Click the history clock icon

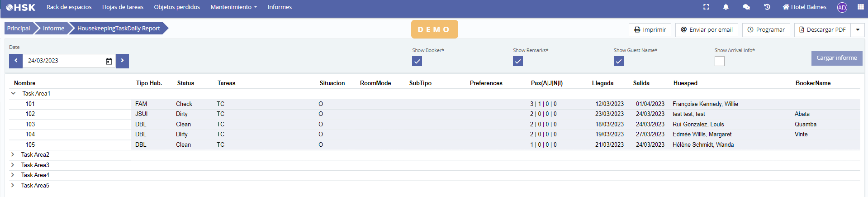click(767, 7)
